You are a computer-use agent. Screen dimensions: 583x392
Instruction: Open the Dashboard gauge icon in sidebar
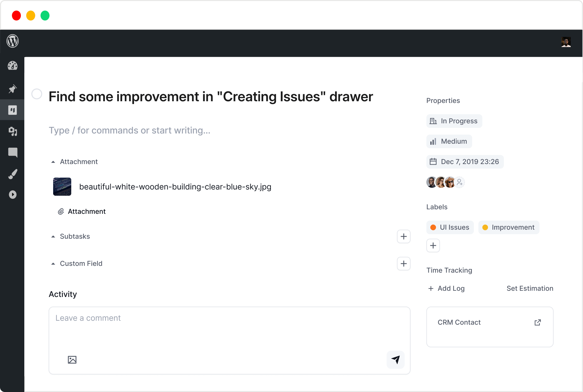12,66
